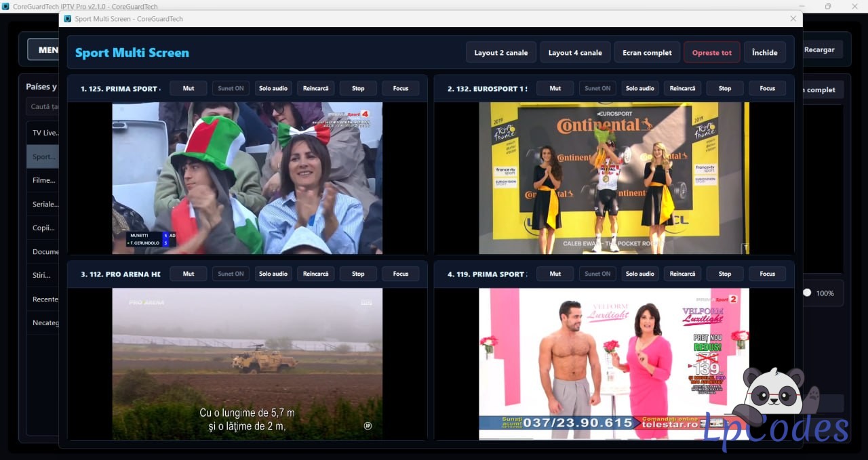Adjust the 100% volume slider knob
Image resolution: width=868 pixels, height=460 pixels.
[x=807, y=293]
